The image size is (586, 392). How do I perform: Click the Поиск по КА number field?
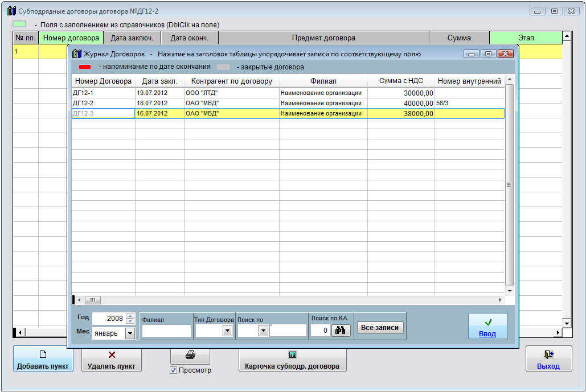321,331
